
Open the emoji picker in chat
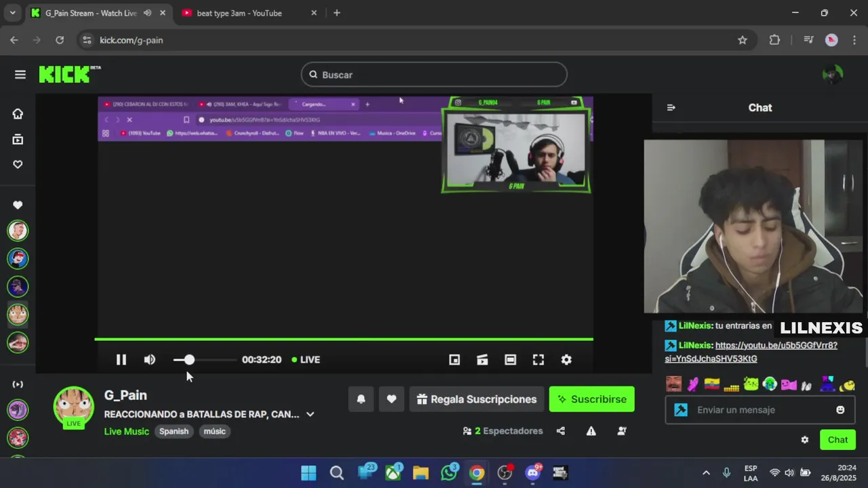[841, 410]
